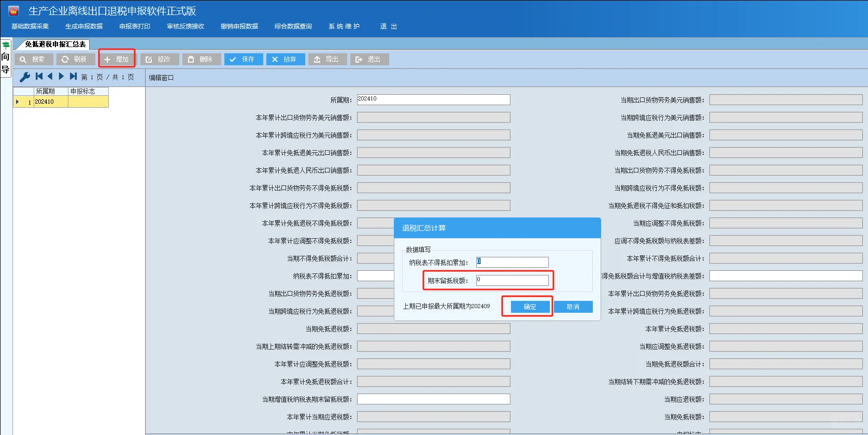Click 取消 in the 退税汇总计算 dialog
This screenshot has height=435, width=868.
(x=573, y=307)
